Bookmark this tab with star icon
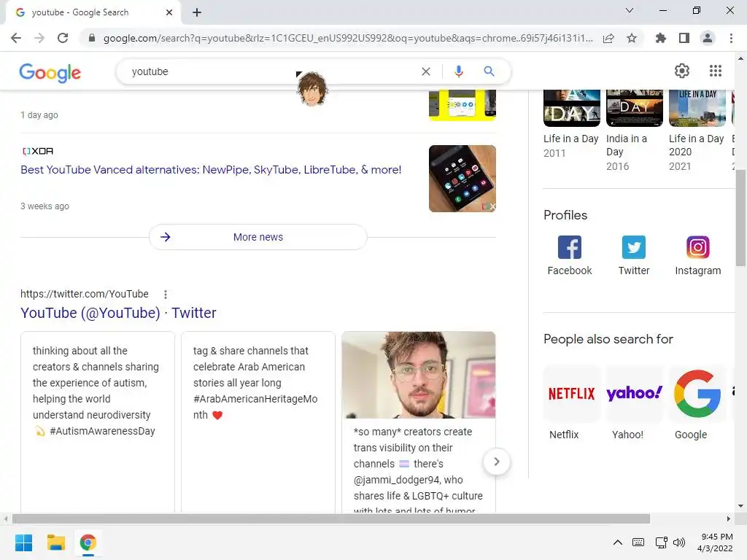 pos(632,38)
